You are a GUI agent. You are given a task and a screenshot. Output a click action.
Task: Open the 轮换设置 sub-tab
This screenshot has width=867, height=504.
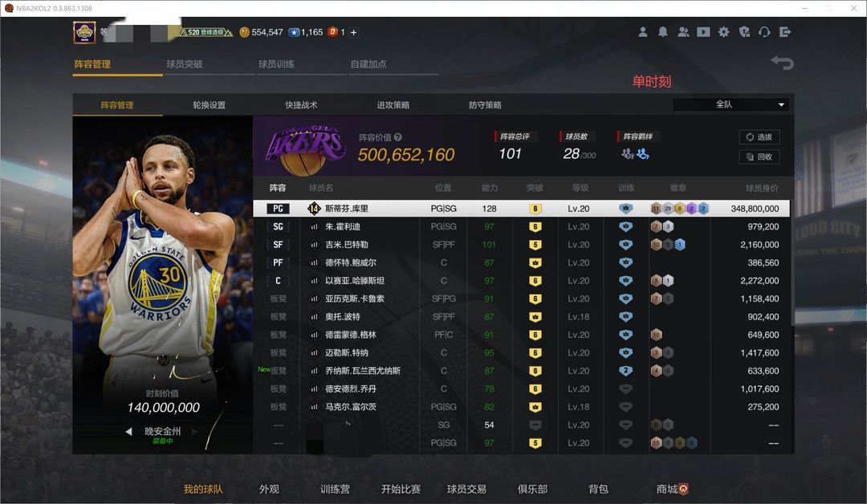click(x=209, y=105)
